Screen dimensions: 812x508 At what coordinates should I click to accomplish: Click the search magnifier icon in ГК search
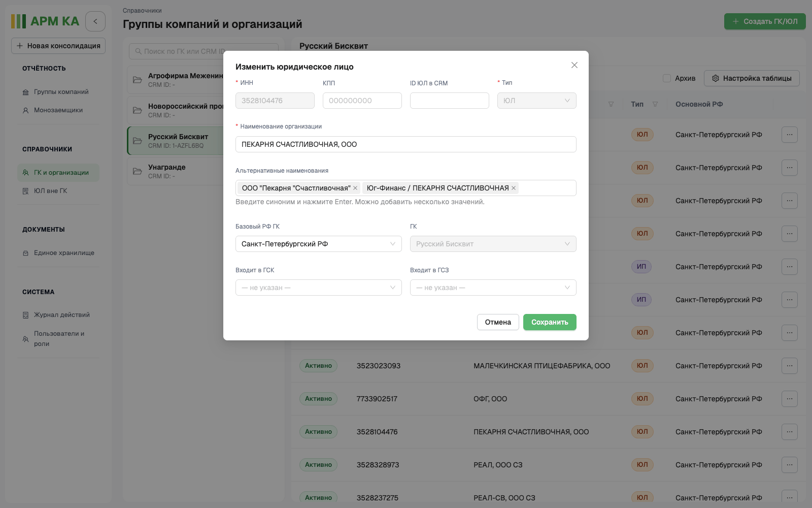pyautogui.click(x=138, y=51)
